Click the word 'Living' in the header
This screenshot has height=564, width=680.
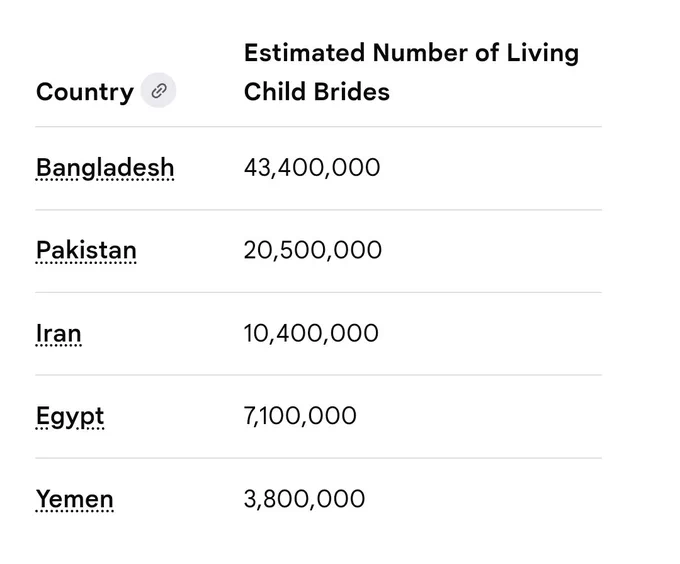[543, 54]
